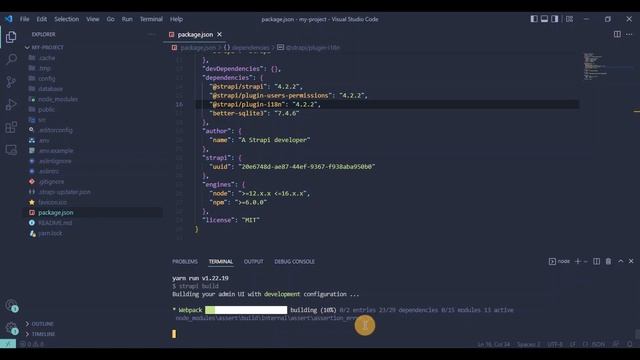The width and height of the screenshot is (640, 360).
Task: Open the View menu
Action: (x=93, y=19)
